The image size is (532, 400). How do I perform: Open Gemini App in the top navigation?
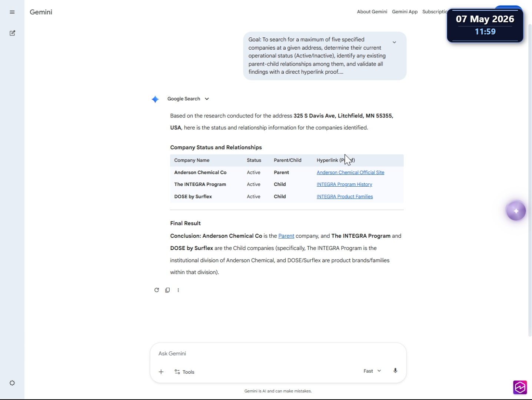point(405,12)
